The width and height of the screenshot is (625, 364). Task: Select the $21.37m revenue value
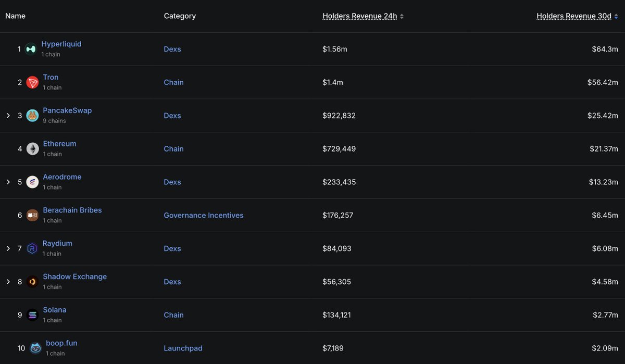[x=603, y=149]
